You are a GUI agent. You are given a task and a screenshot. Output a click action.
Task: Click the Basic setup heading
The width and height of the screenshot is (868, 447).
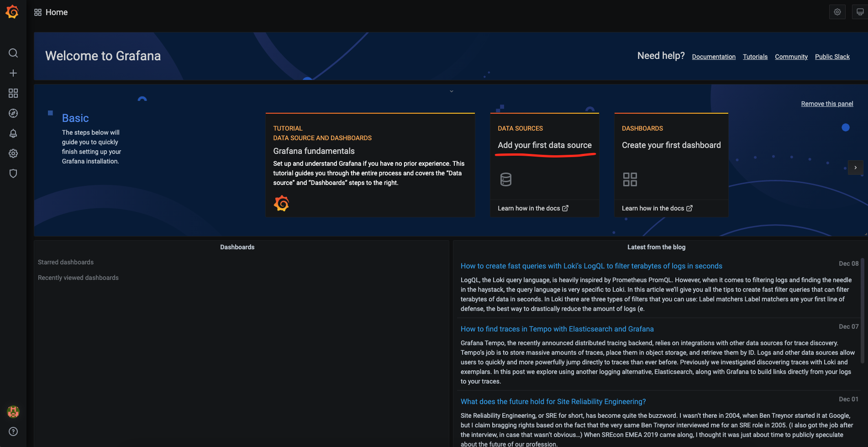pyautogui.click(x=75, y=118)
